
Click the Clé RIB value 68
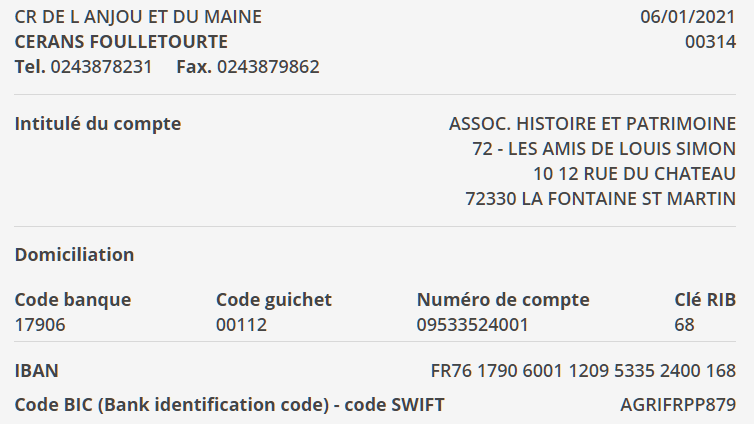[684, 325]
